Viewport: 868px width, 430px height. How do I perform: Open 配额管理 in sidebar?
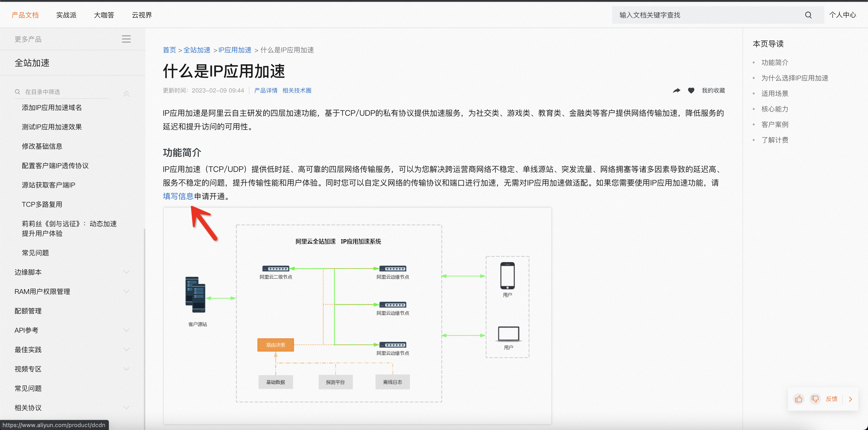click(x=28, y=311)
